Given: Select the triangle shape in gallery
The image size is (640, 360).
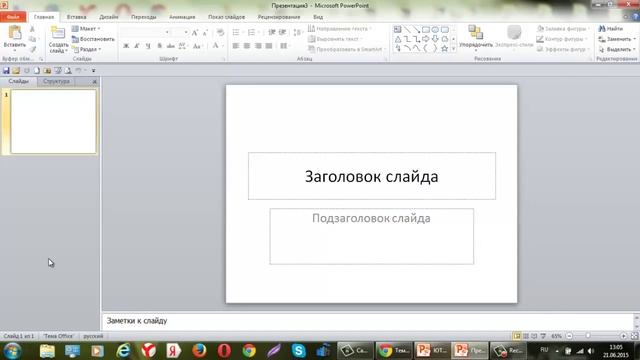Looking at the screenshot, I should (x=398, y=39).
